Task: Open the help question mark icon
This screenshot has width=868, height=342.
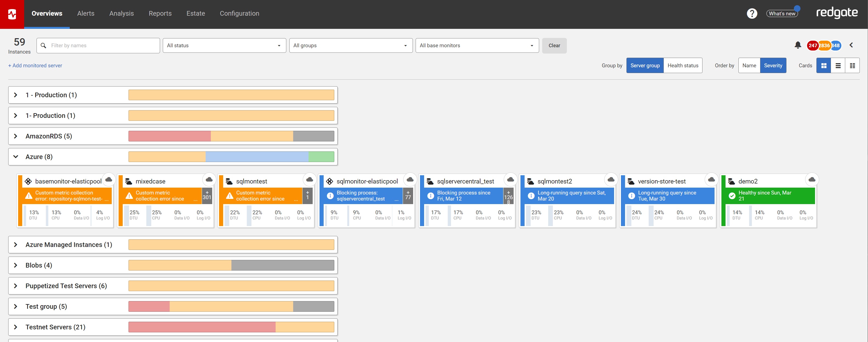Action: (752, 13)
